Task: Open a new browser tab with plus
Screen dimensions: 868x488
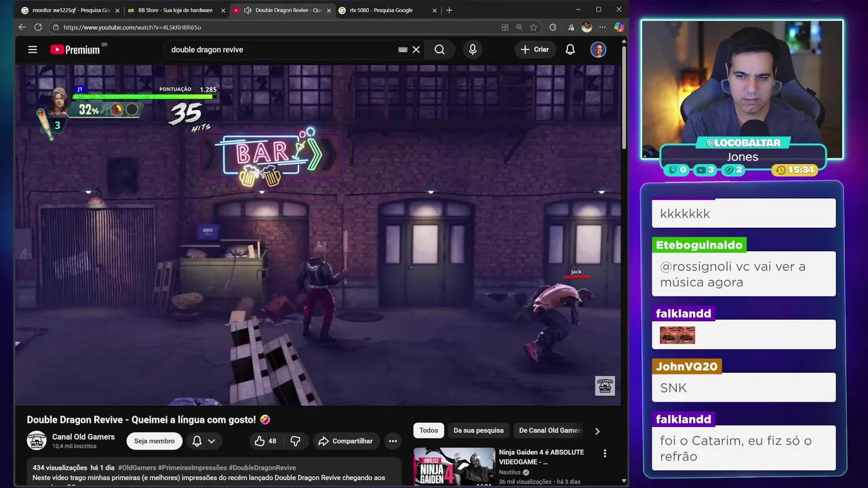Action: (x=449, y=10)
